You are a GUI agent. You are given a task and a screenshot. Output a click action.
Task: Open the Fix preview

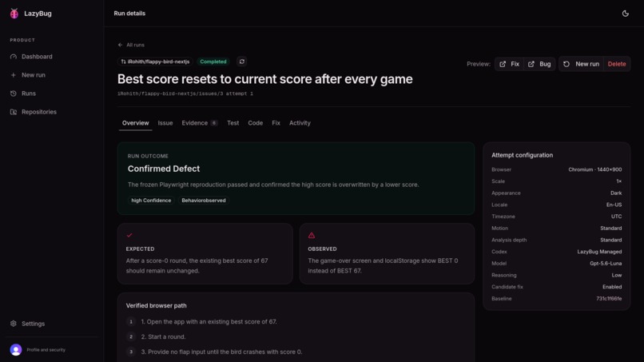point(509,64)
